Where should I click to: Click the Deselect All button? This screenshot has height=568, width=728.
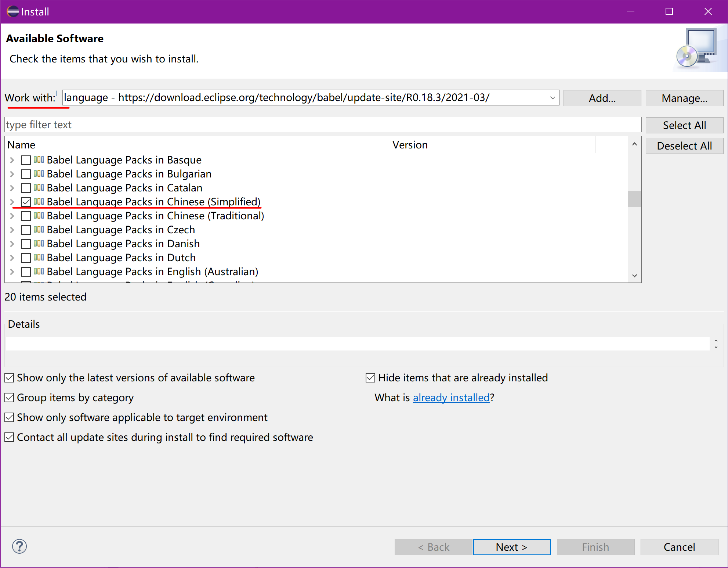point(684,146)
